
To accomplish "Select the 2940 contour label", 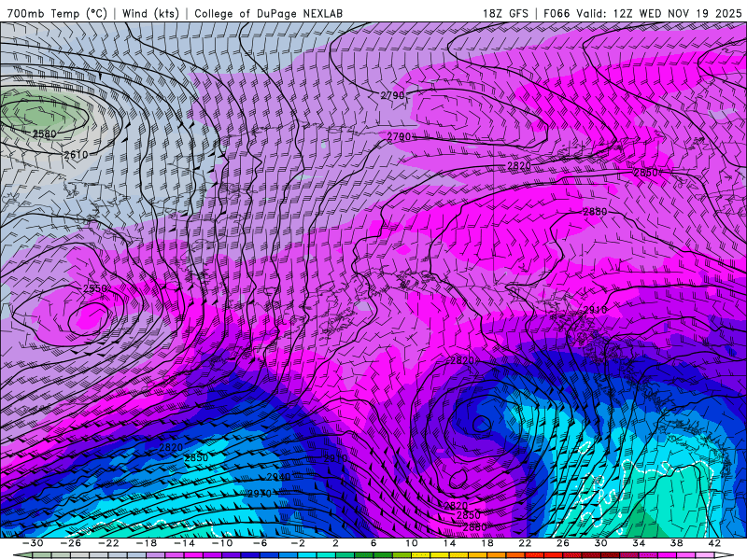I will [x=278, y=477].
